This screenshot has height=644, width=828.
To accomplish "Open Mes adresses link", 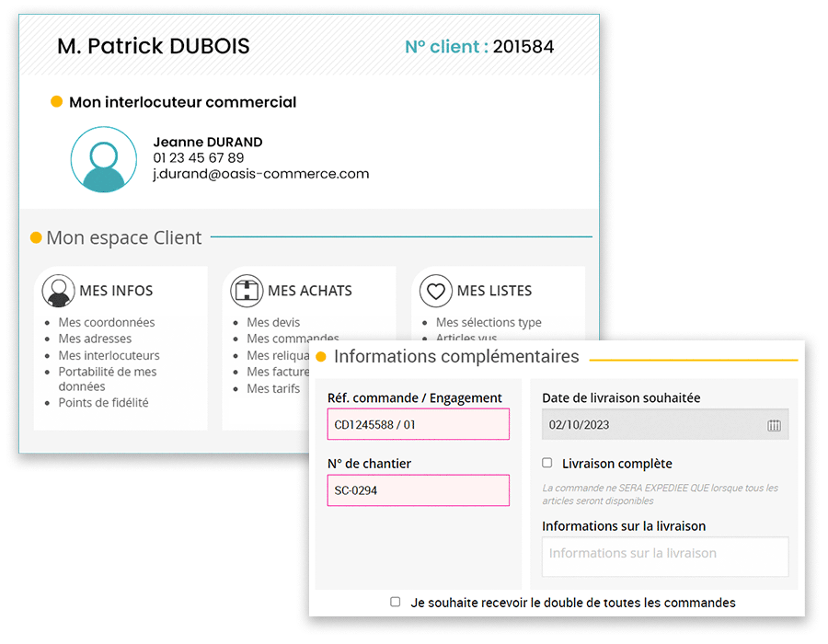I will [95, 339].
